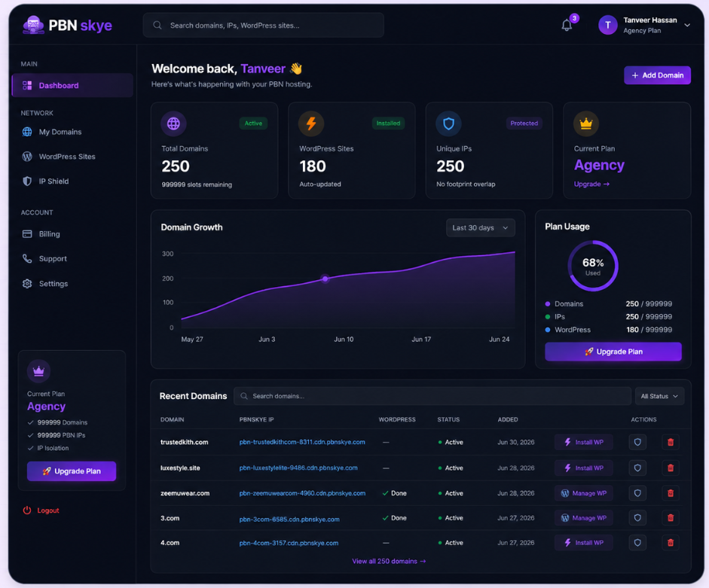This screenshot has height=588, width=709.
Task: Click the zeemuwear.com domain name
Action: (185, 493)
